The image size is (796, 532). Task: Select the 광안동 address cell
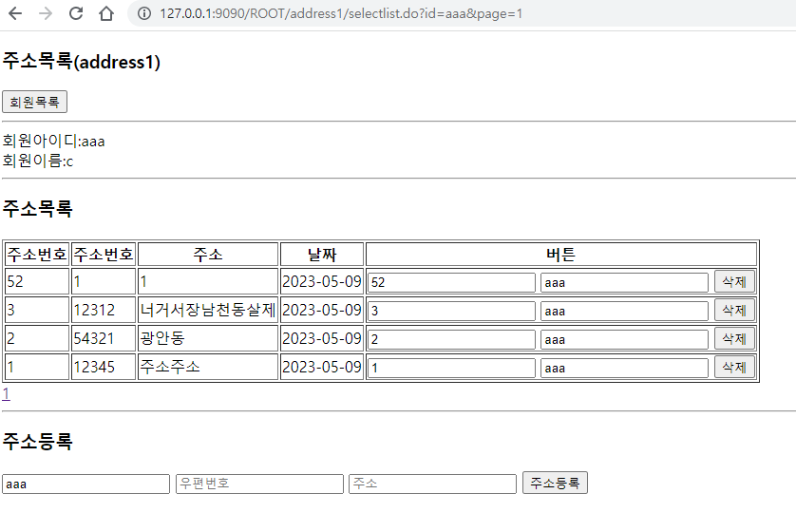(x=208, y=338)
